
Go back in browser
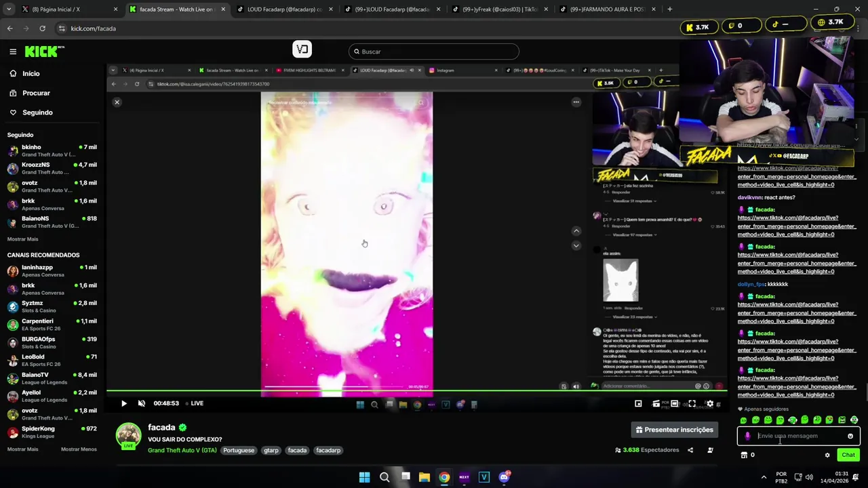pyautogui.click(x=9, y=28)
